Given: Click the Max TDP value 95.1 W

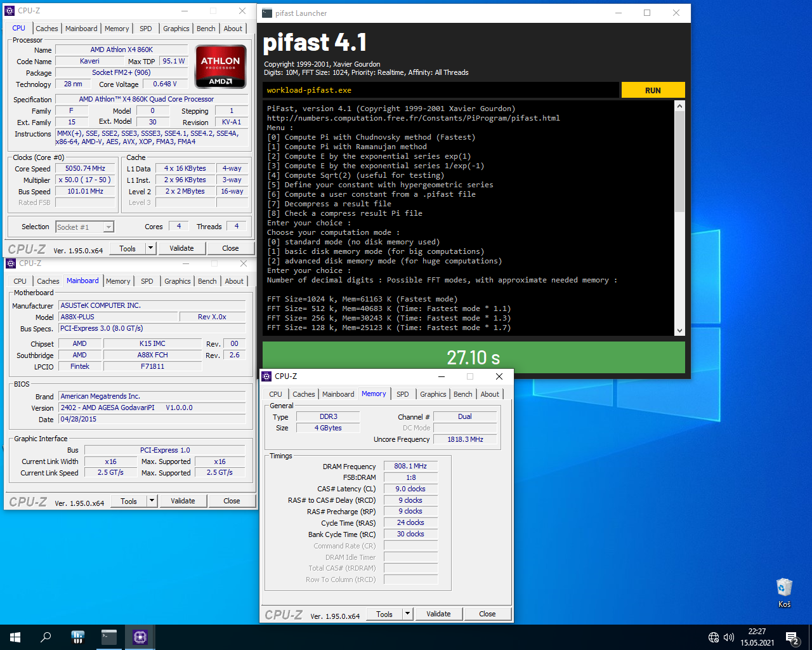Looking at the screenshot, I should point(174,61).
